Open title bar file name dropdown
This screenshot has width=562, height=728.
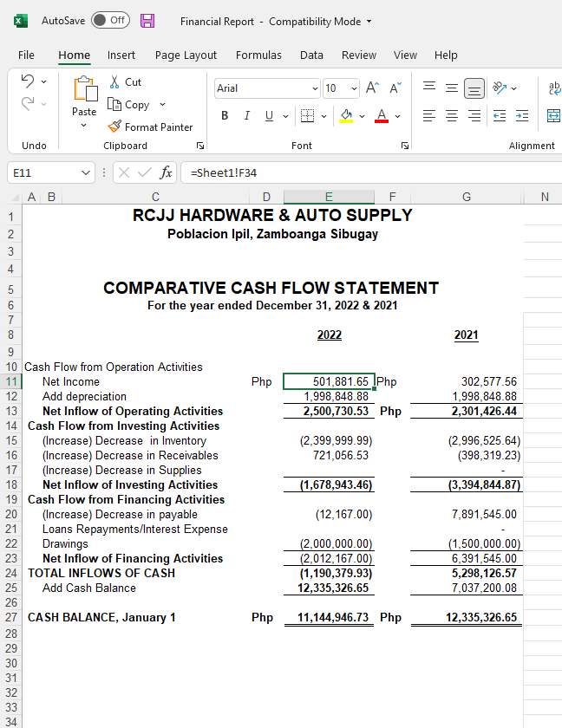click(x=369, y=22)
